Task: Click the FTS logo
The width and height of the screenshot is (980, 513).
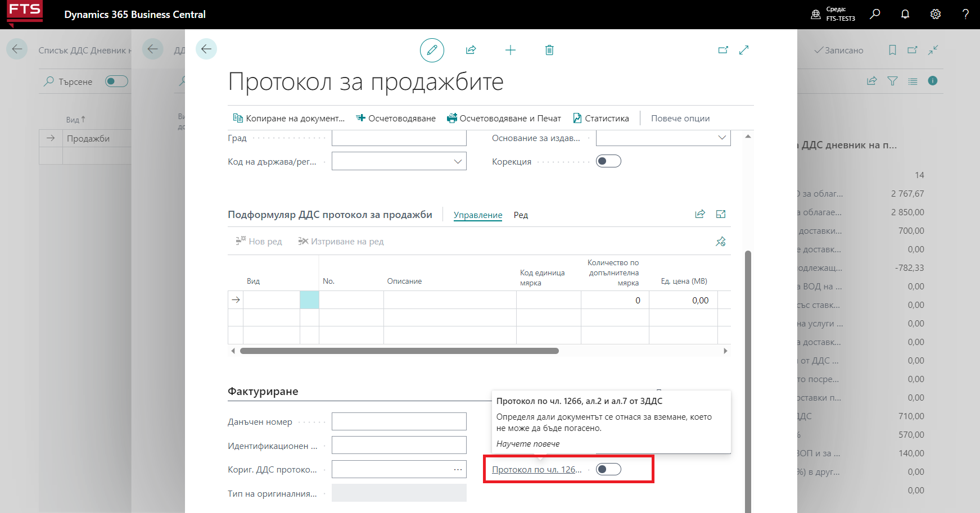Action: (25, 13)
